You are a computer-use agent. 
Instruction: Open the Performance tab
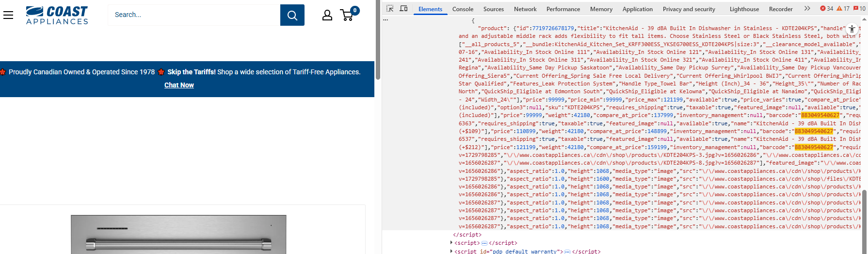coord(563,9)
